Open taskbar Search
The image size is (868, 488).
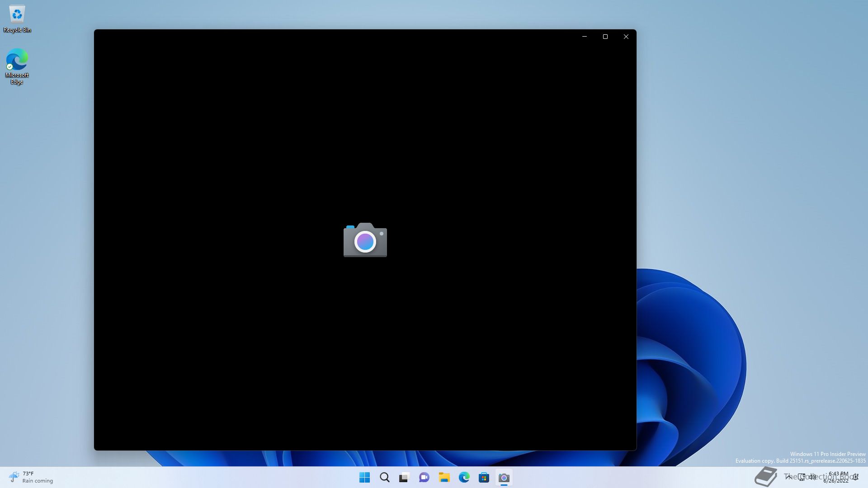coord(384,478)
